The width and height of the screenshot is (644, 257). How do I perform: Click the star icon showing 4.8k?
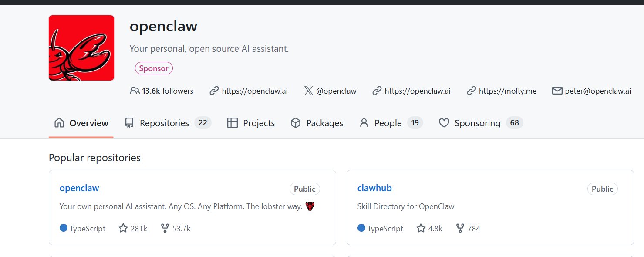coord(421,228)
